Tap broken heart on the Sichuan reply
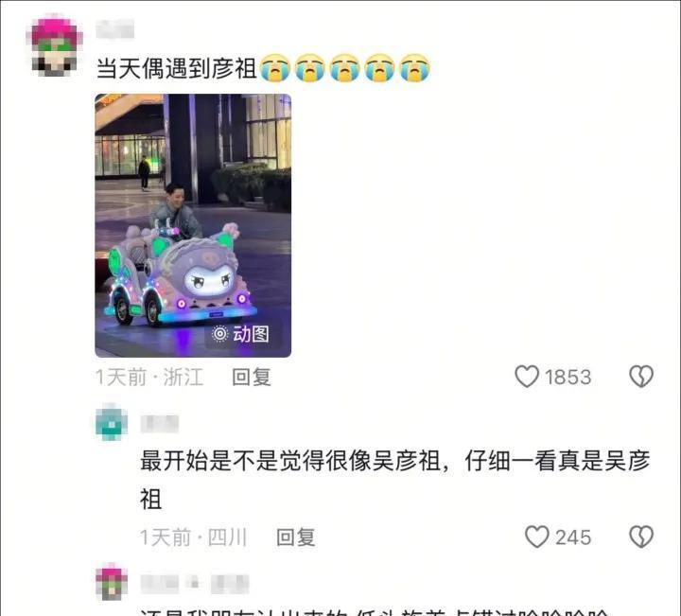Screen dimensions: 681x616 tap(641, 537)
